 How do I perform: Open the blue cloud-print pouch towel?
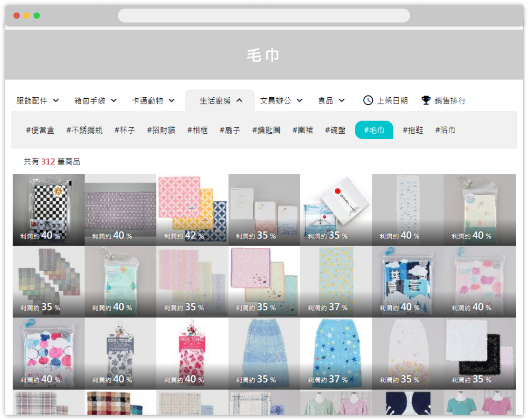(x=408, y=282)
